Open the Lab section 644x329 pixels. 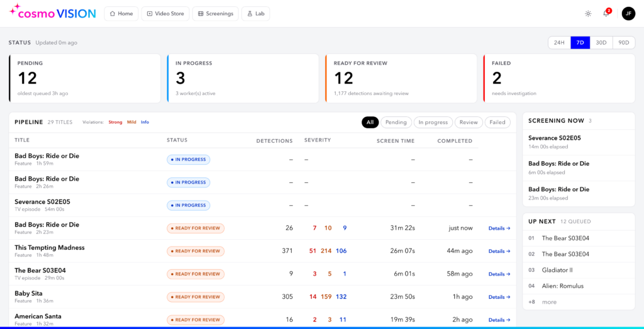tap(255, 14)
